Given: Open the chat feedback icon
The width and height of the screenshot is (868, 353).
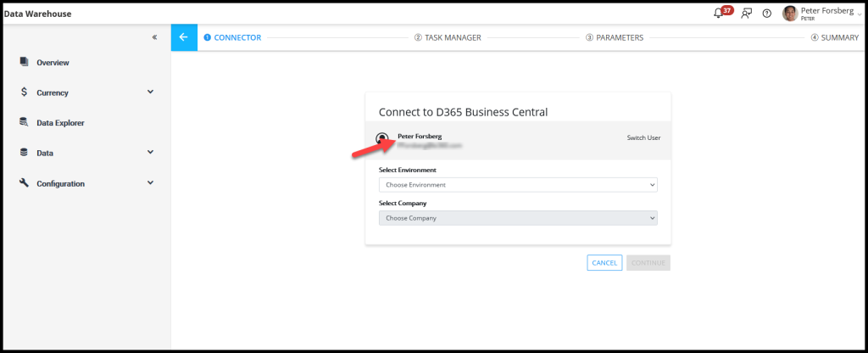Looking at the screenshot, I should 746,13.
